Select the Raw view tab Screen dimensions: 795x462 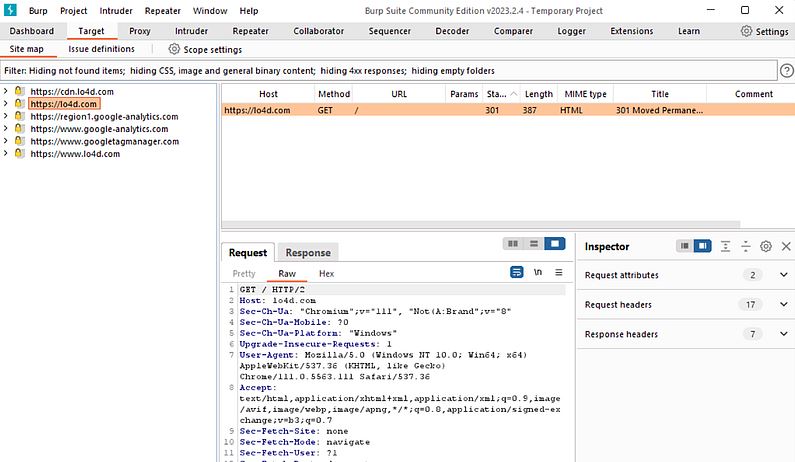tap(286, 273)
